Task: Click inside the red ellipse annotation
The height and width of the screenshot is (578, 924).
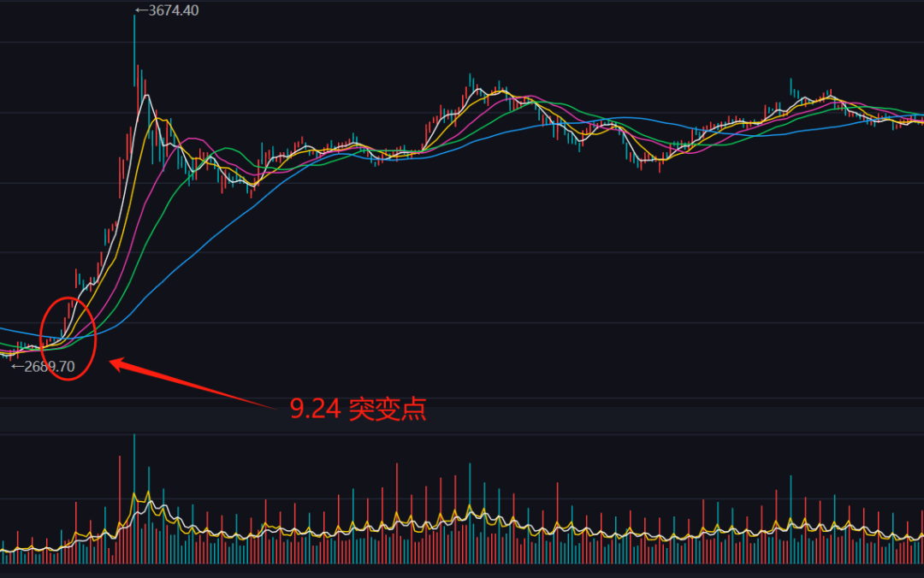Action: pos(68,339)
